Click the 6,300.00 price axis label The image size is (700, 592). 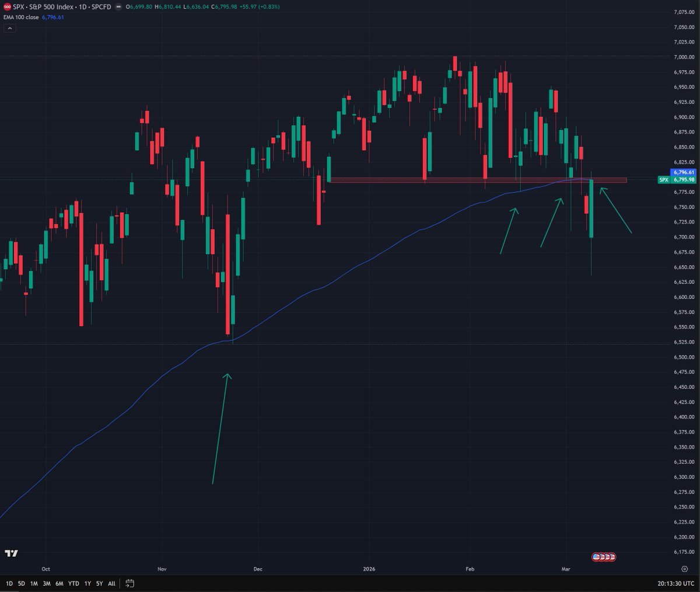click(684, 477)
